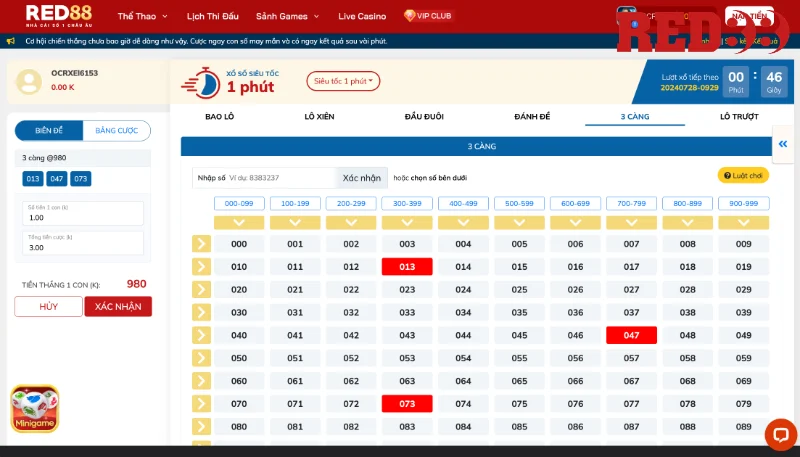Click Xác nhận beside number input
The height and width of the screenshot is (457, 800).
point(362,178)
